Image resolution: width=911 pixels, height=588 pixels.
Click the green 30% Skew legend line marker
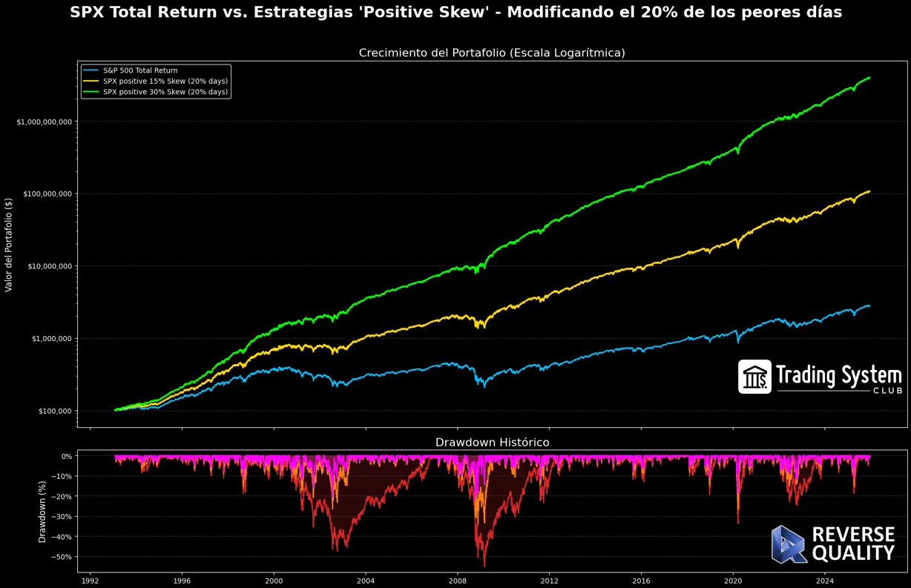(91, 93)
